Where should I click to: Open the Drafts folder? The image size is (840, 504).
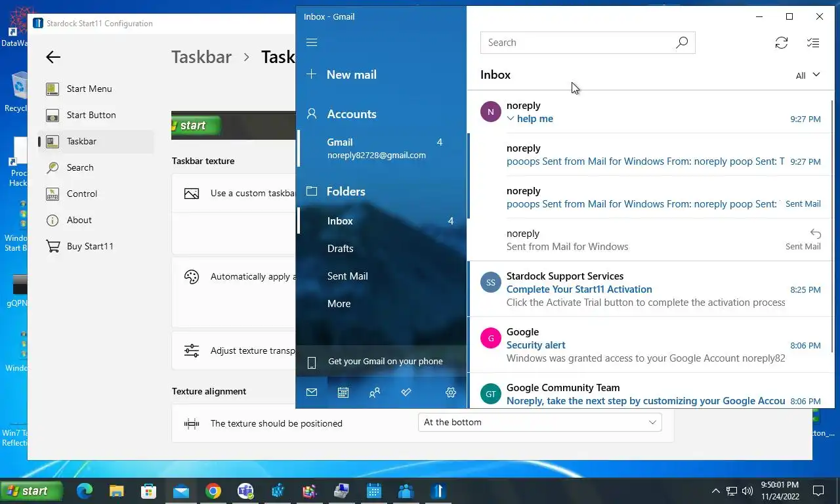tap(382, 249)
